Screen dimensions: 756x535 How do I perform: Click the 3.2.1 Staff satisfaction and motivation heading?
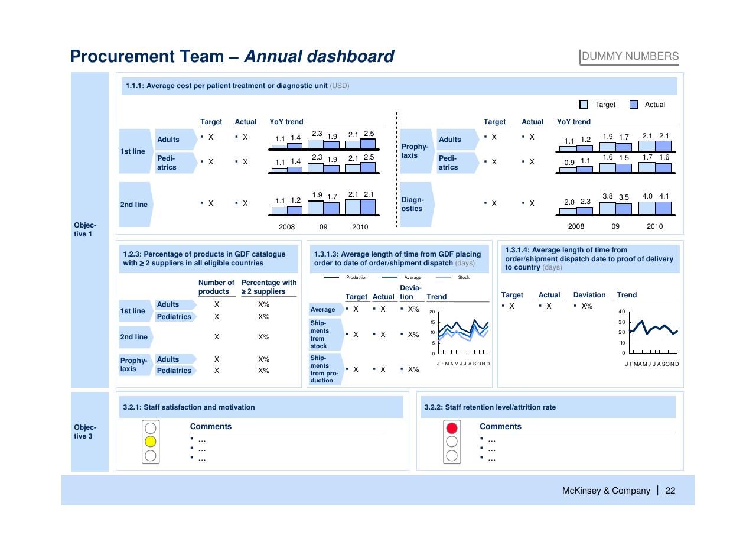click(x=261, y=407)
